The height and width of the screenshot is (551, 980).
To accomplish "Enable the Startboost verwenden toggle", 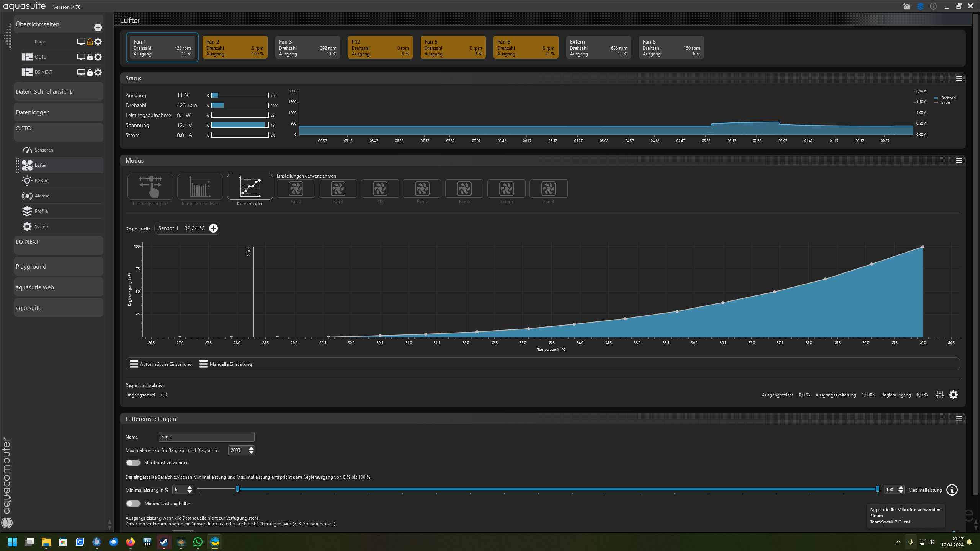I will (x=133, y=462).
